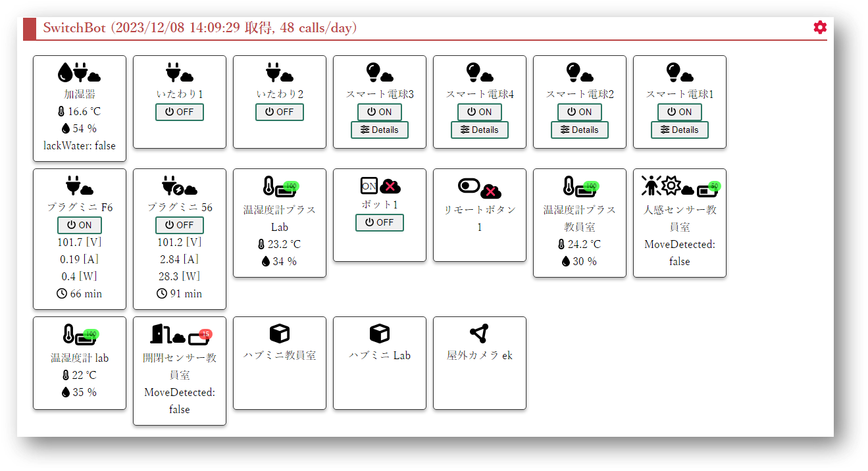This screenshot has width=868, height=471.
Task: Click the cube icon on ハブミニ Lab card
Action: [380, 334]
